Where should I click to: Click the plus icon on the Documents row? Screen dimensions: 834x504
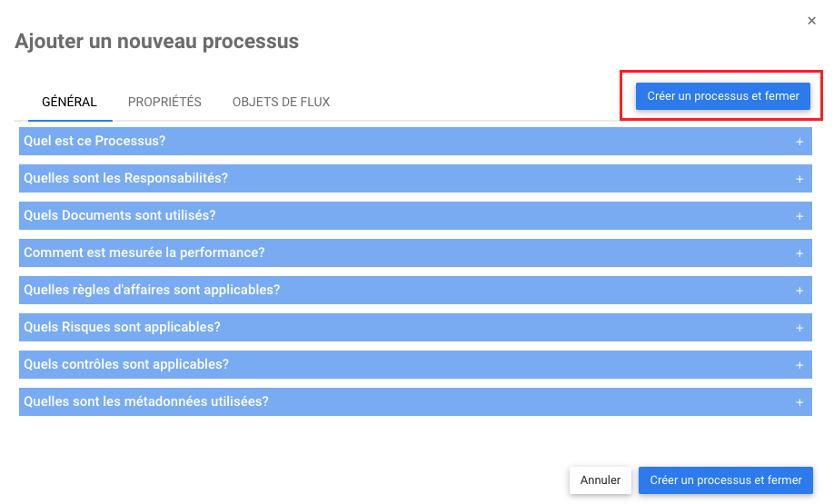(799, 216)
